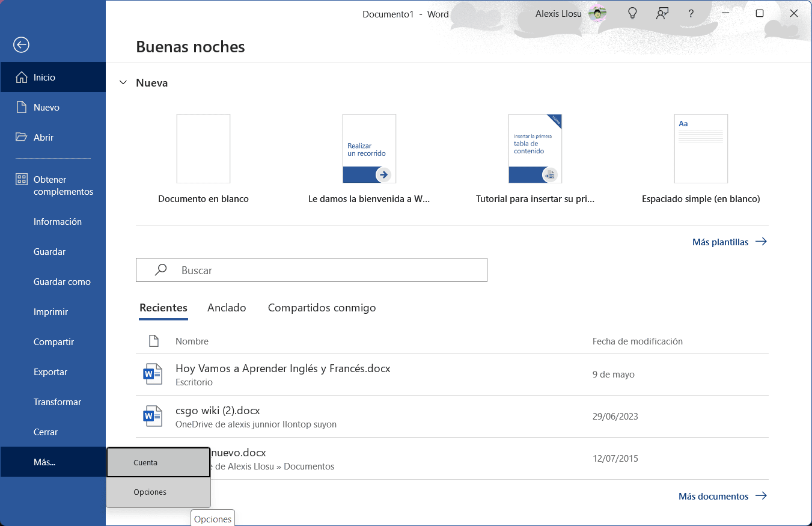Click the 12/07/2015 date cell

[x=615, y=458]
